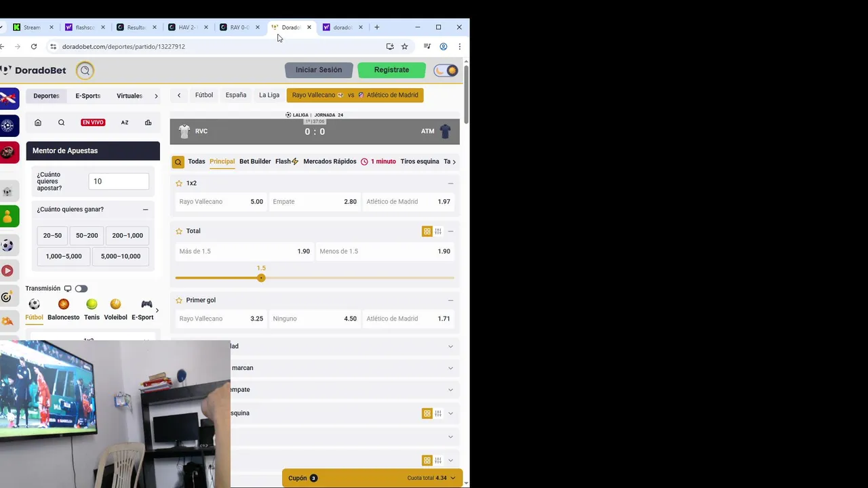This screenshot has width=868, height=488.
Task: Open sports search magnifier beside EN VIVO
Action: tap(61, 123)
